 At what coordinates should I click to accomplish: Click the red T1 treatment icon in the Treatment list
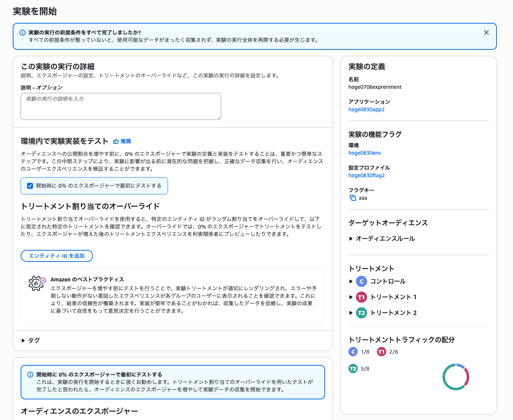pyautogui.click(x=361, y=297)
